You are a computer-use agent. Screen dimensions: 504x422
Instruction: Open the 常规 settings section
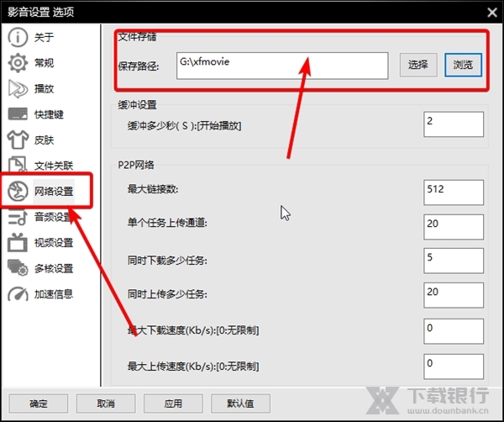click(44, 63)
